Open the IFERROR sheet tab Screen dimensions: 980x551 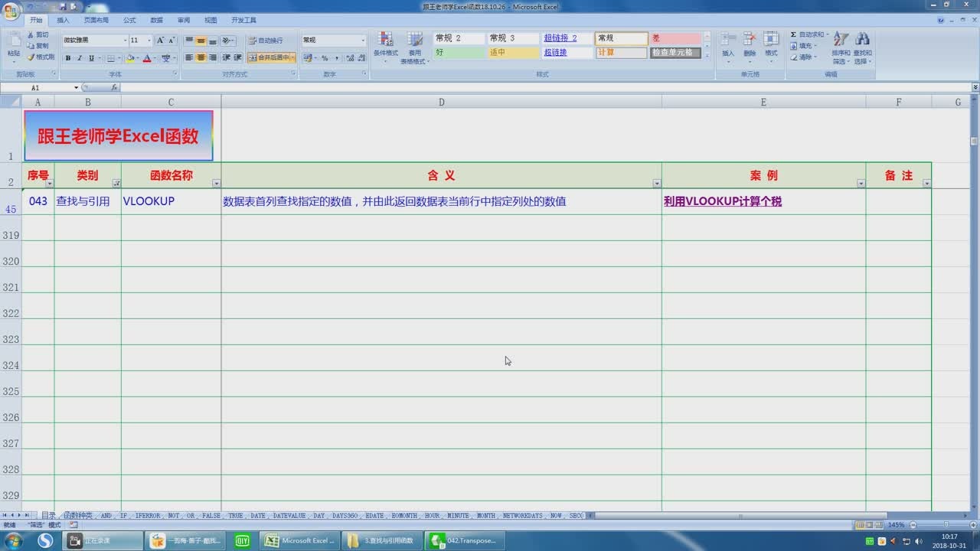148,516
